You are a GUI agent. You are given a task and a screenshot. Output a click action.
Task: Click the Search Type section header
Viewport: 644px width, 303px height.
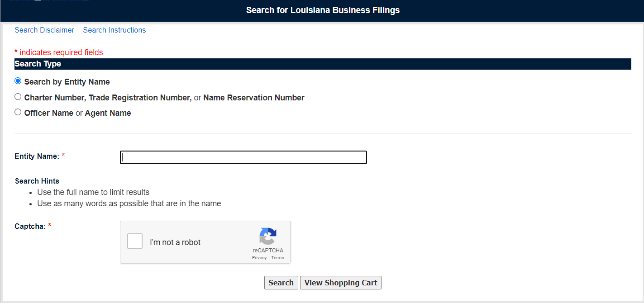[x=38, y=64]
